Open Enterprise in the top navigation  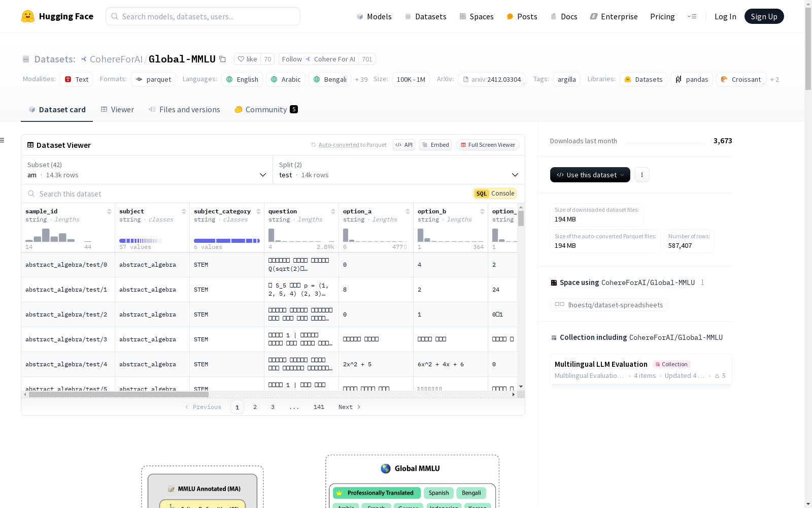pos(614,16)
